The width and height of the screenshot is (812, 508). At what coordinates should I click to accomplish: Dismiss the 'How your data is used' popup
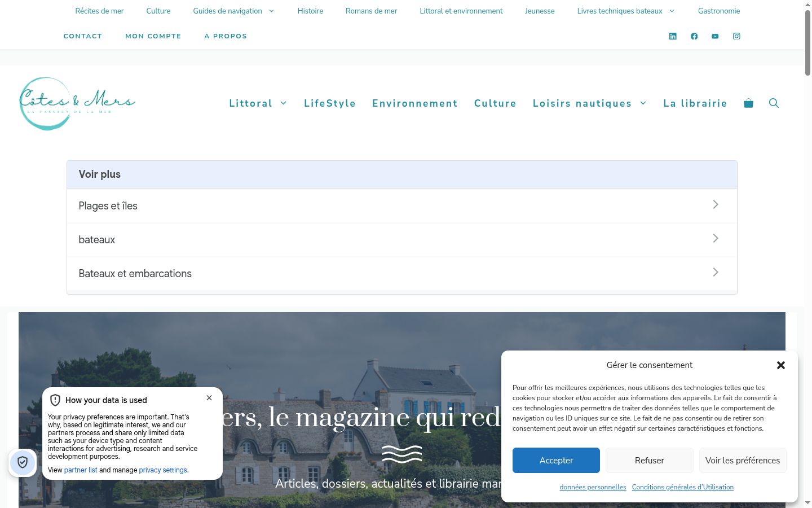point(209,398)
